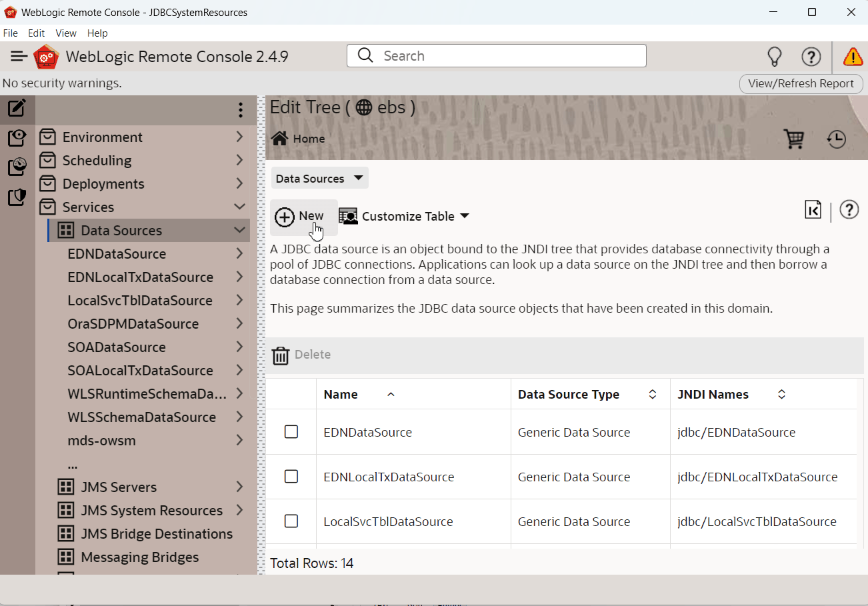Select WLSSchemaDataSource in the tree
Viewport: 868px width, 606px height.
pos(142,417)
